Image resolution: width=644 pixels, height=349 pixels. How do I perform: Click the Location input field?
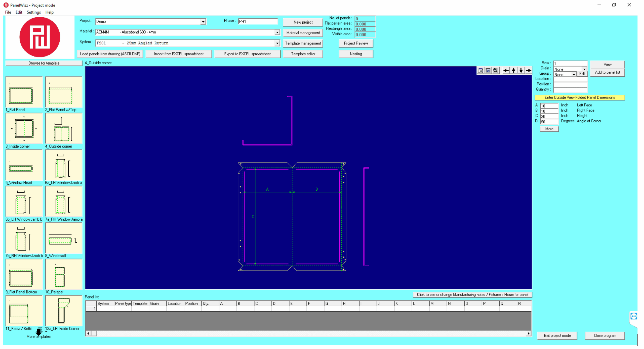(x=570, y=79)
